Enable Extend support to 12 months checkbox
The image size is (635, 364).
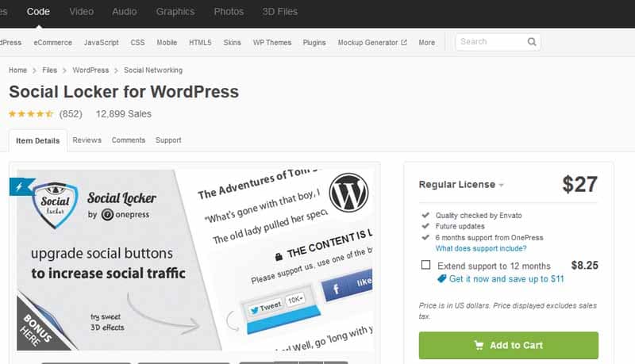tap(425, 265)
